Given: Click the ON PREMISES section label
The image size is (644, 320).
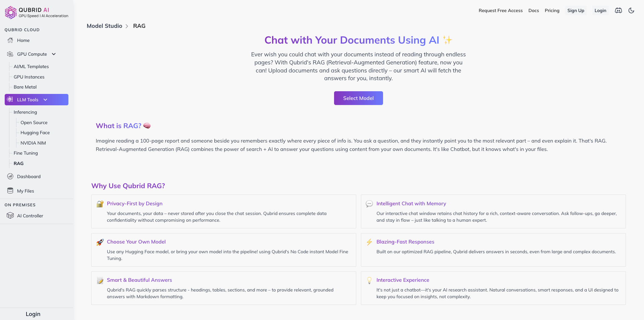Looking at the screenshot, I should tap(20, 205).
